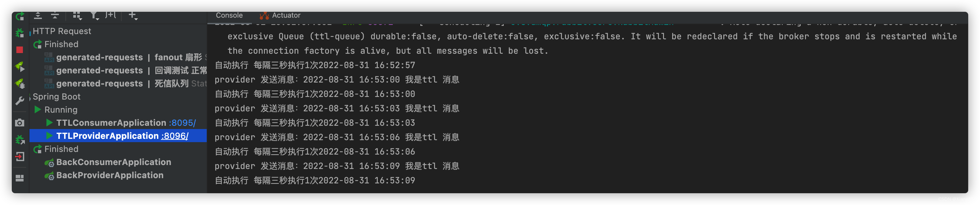The image size is (980, 205).
Task: Click the thread dump camera icon
Action: (19, 122)
